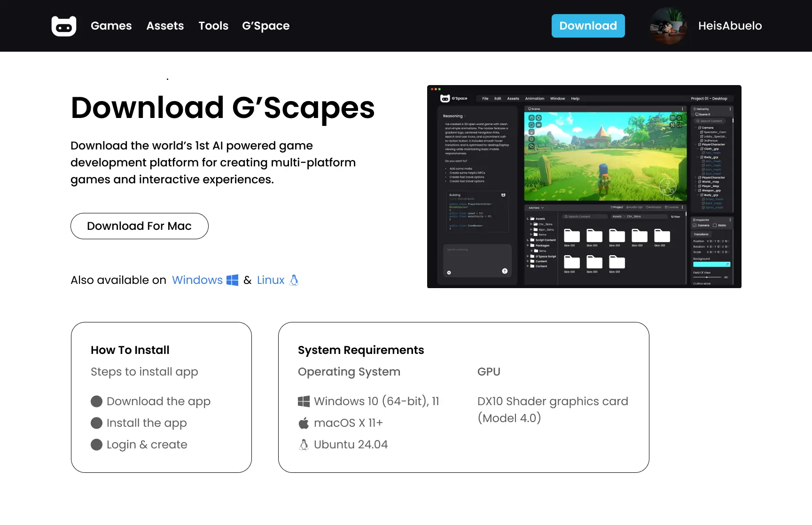This screenshot has width=812, height=525.
Task: Open the Assets item in the site header
Action: [165, 26]
